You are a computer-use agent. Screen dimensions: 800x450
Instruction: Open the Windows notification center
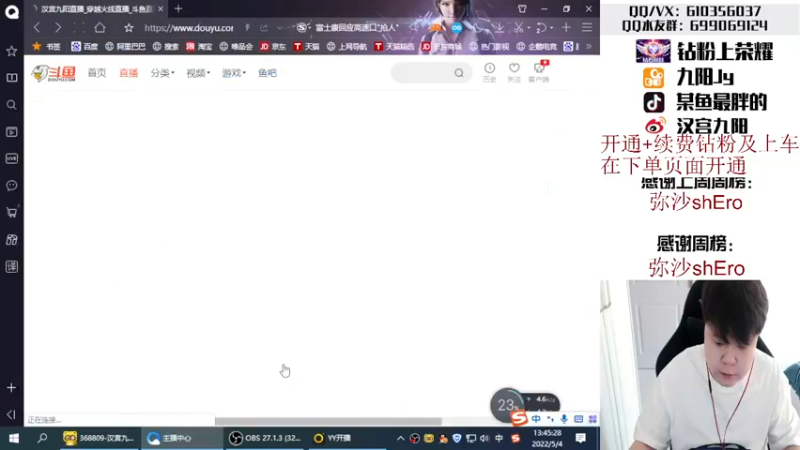pos(581,438)
